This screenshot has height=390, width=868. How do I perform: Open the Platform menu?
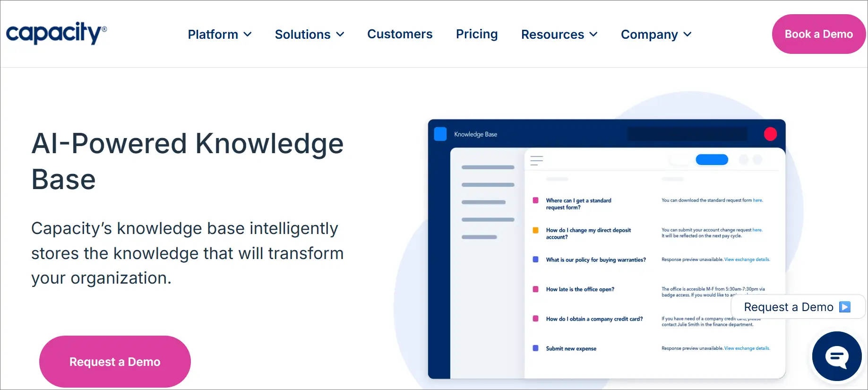point(220,35)
